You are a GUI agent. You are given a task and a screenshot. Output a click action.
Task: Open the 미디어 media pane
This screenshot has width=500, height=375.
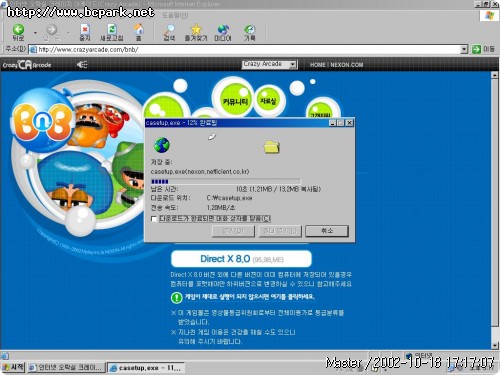[223, 33]
